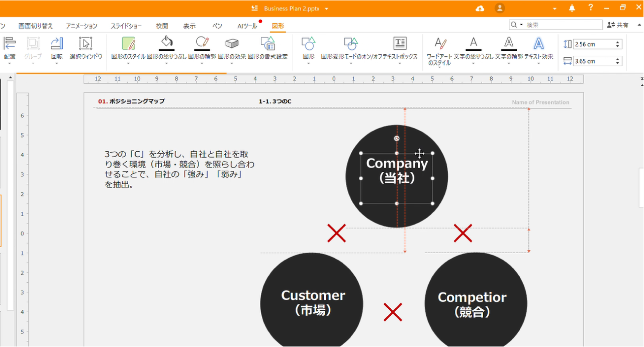644x347 pixels.
Task: Expand the Shape Styles (図形のスタイル) gallery
Action: 128,64
